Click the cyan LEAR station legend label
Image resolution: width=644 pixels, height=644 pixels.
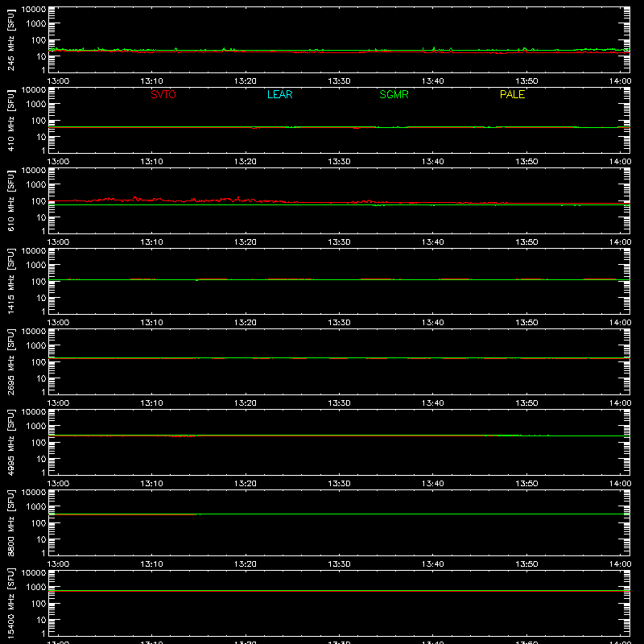tap(279, 94)
